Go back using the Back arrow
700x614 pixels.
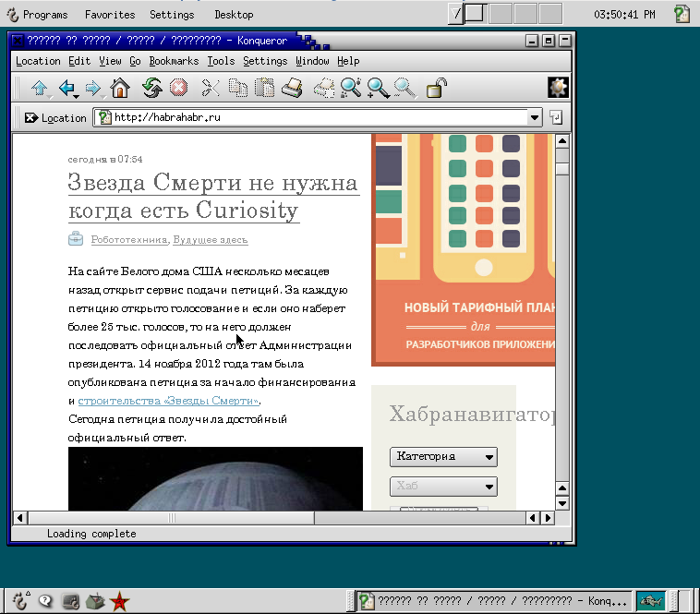click(66, 89)
